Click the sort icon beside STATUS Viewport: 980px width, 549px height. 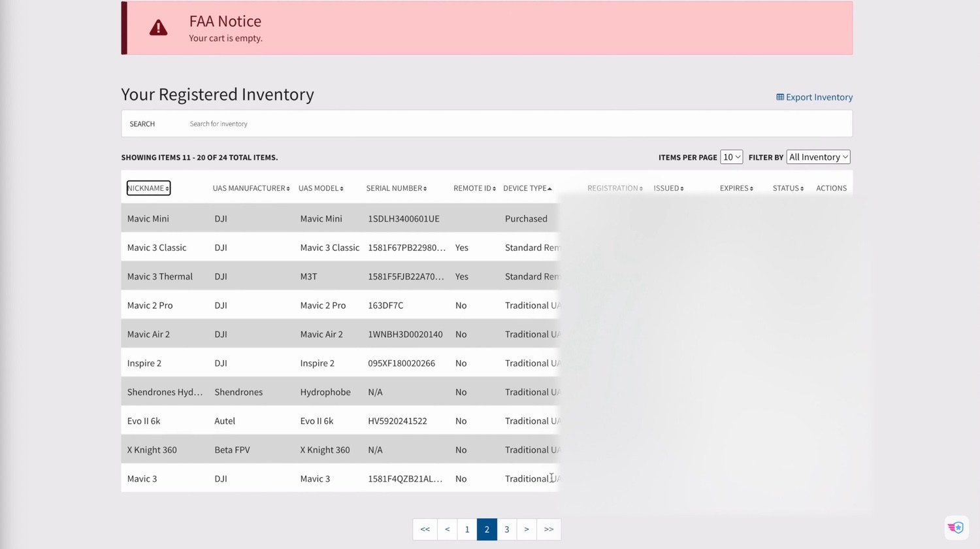[x=802, y=188]
